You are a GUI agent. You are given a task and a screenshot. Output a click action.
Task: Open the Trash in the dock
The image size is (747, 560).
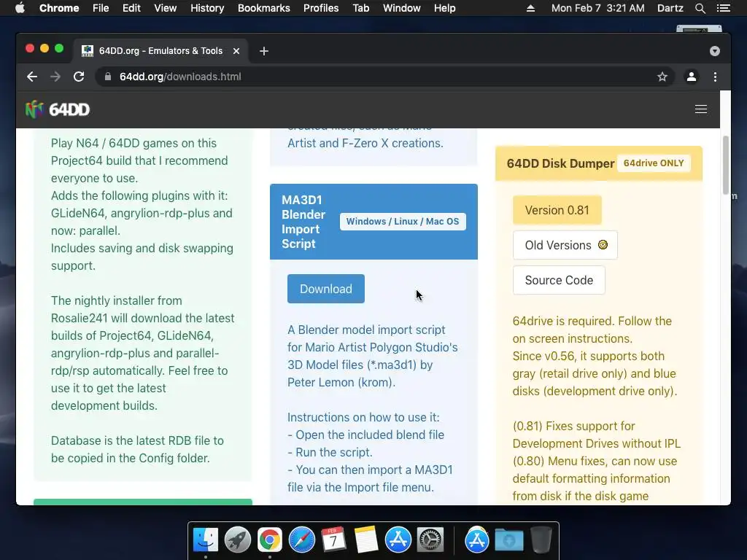coord(541,540)
